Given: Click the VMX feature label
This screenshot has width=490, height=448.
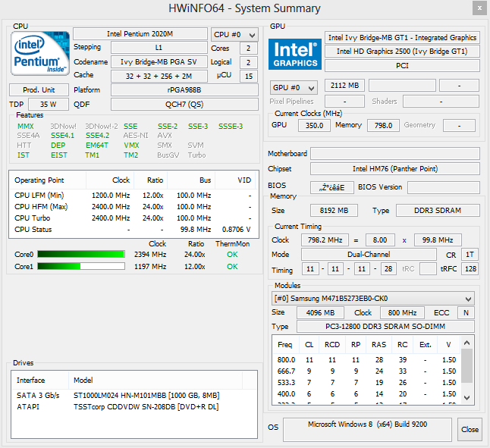Looking at the screenshot, I should coord(131,146).
